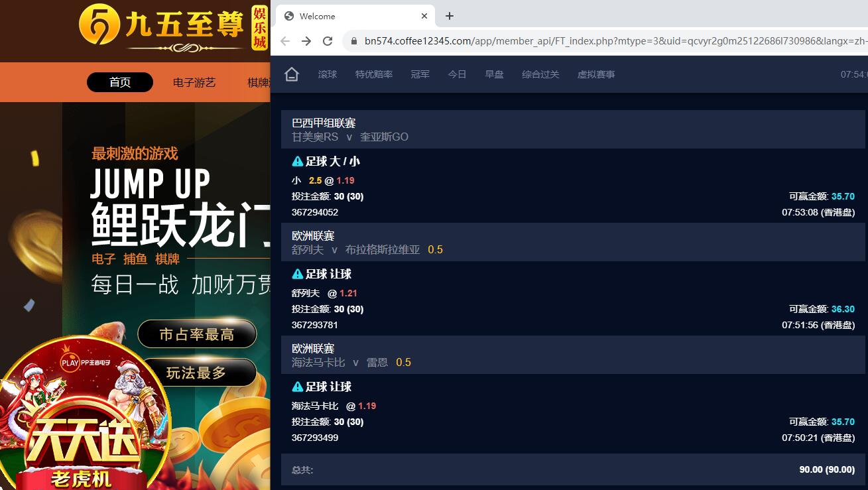Viewport: 868px width, 490px height.
Task: Select 首页 in the casino site navigation
Action: [x=120, y=82]
